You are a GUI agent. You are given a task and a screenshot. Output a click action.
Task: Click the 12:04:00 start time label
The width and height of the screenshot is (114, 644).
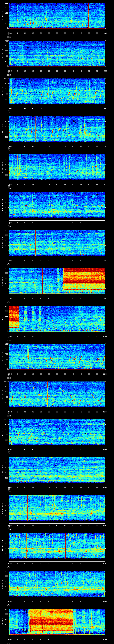coord(9,147)
